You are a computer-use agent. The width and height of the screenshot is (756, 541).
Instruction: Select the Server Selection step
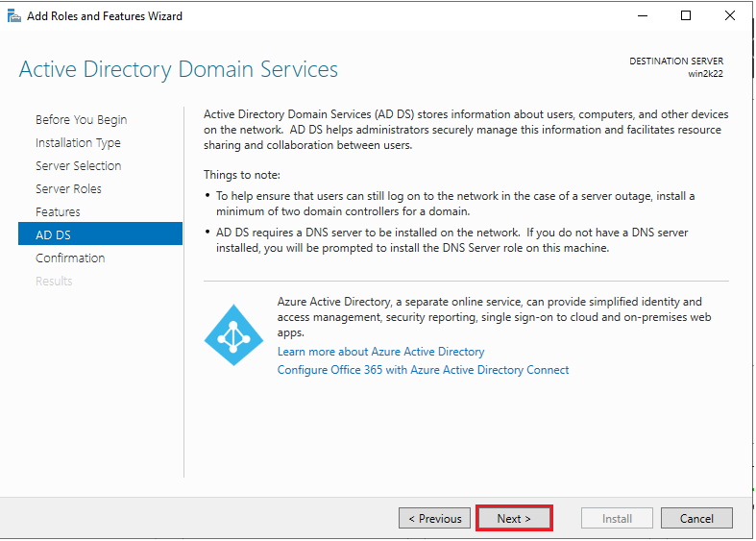point(78,166)
